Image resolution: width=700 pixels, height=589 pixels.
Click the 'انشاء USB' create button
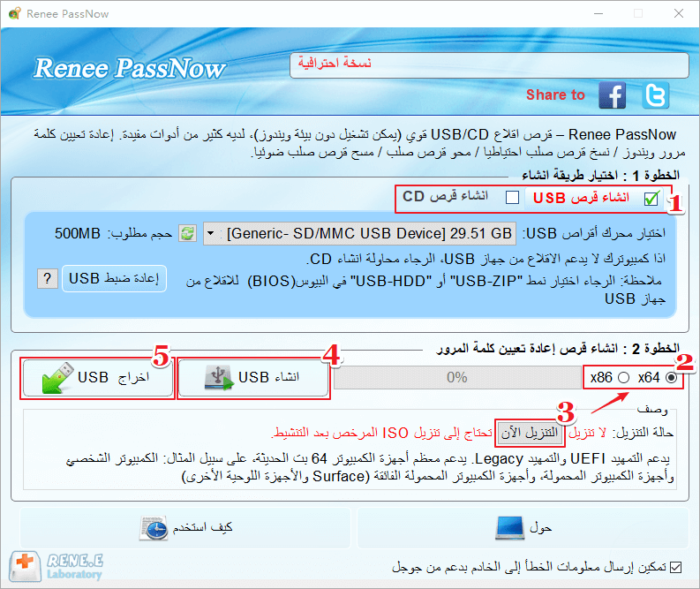[253, 378]
